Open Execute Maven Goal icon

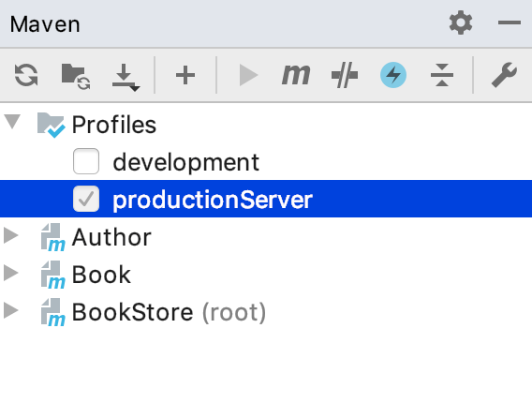click(296, 75)
